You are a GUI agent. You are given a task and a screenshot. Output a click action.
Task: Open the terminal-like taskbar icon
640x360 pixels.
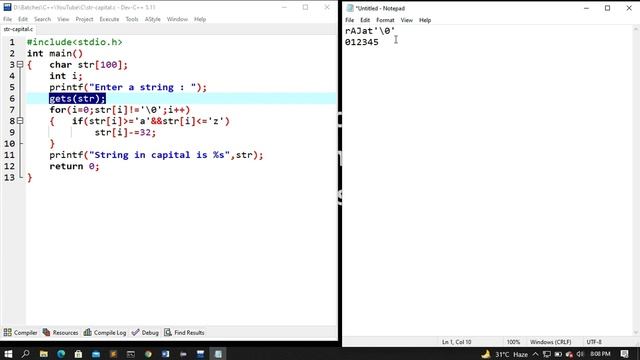(131, 354)
